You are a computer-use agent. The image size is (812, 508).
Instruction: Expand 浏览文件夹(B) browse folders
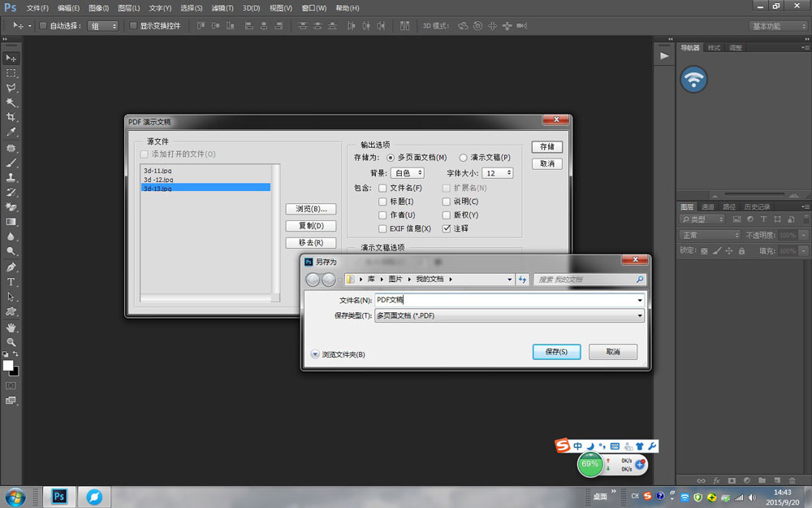pyautogui.click(x=338, y=354)
